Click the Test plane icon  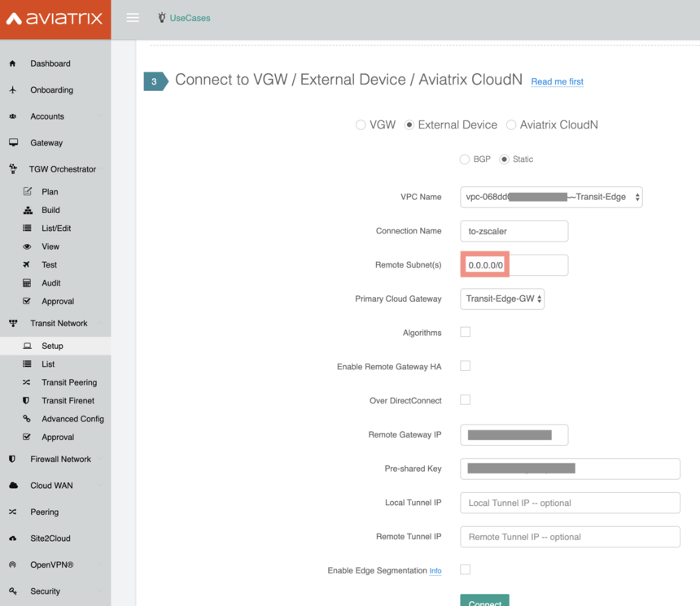tap(26, 264)
